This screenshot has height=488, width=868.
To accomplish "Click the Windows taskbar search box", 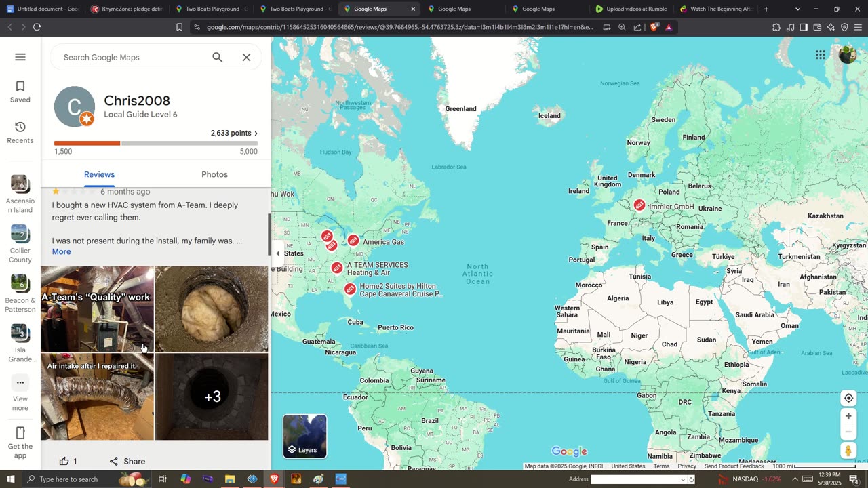I will pos(87,479).
